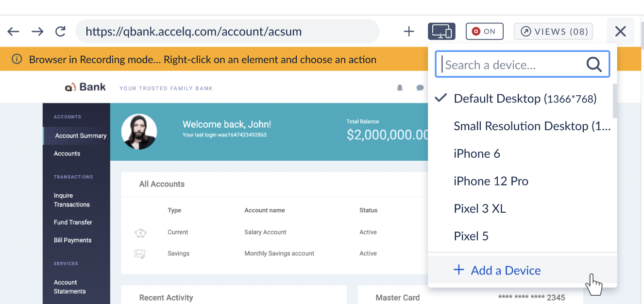The image size is (644, 304).
Task: Click the magnifier icon in device search
Action: 594,64
